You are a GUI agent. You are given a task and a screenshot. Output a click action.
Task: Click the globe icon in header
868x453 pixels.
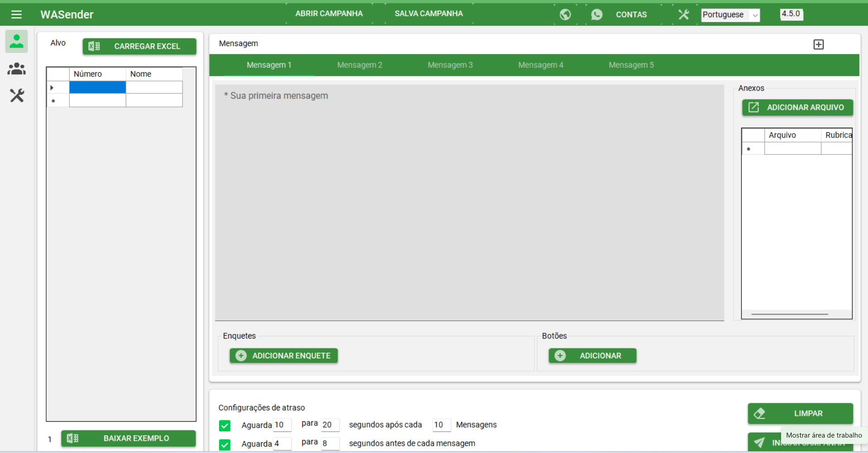[565, 14]
